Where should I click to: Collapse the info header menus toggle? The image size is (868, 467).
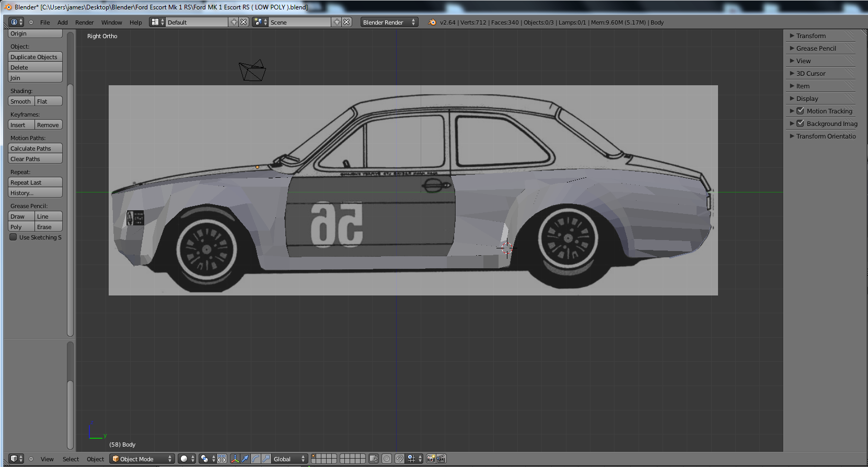pos(31,22)
